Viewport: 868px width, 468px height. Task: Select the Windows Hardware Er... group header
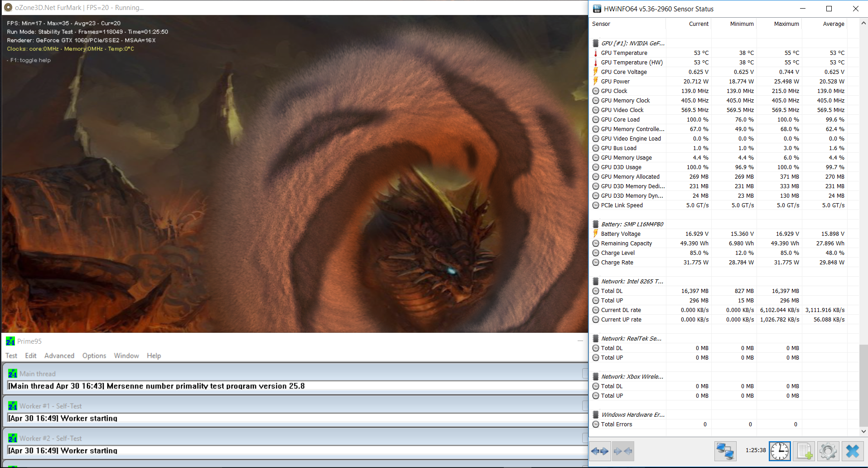click(724, 415)
